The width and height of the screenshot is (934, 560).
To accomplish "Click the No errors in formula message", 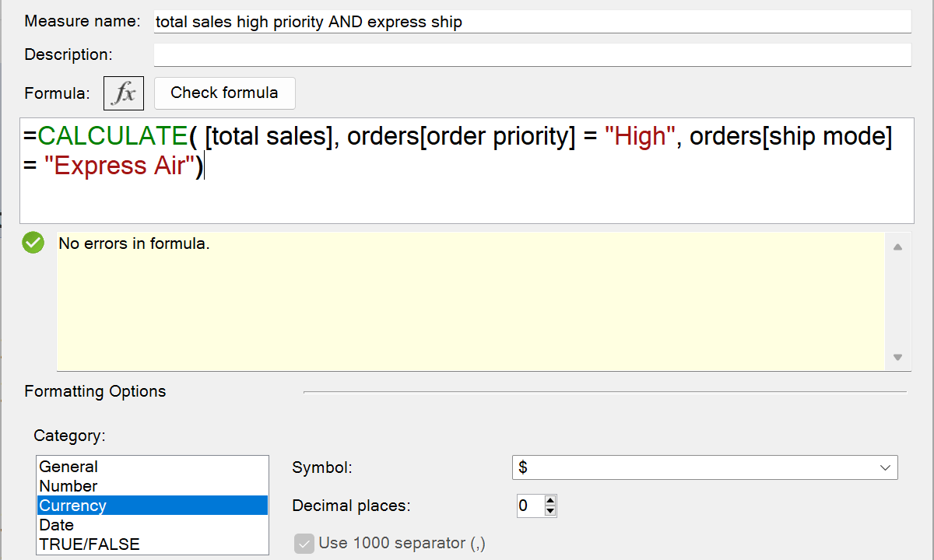I will [134, 243].
